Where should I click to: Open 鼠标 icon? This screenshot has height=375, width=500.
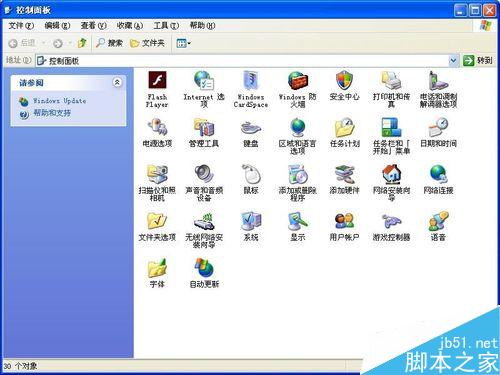tap(251, 174)
